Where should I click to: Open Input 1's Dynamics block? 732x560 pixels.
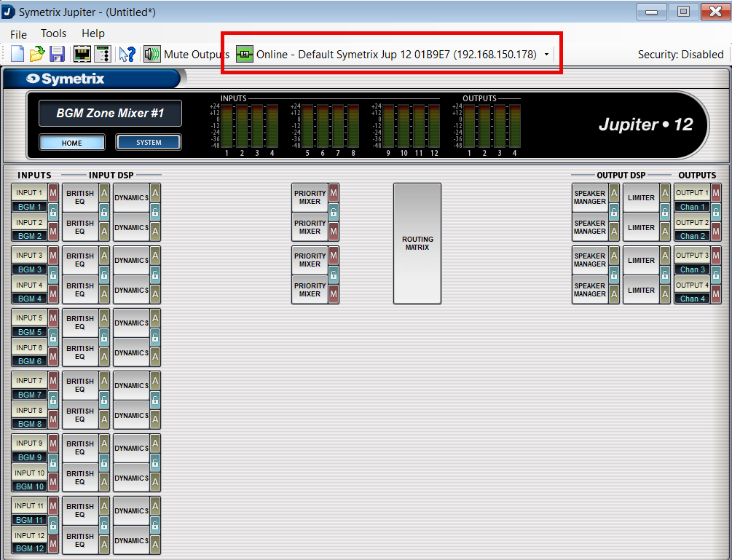click(x=131, y=197)
